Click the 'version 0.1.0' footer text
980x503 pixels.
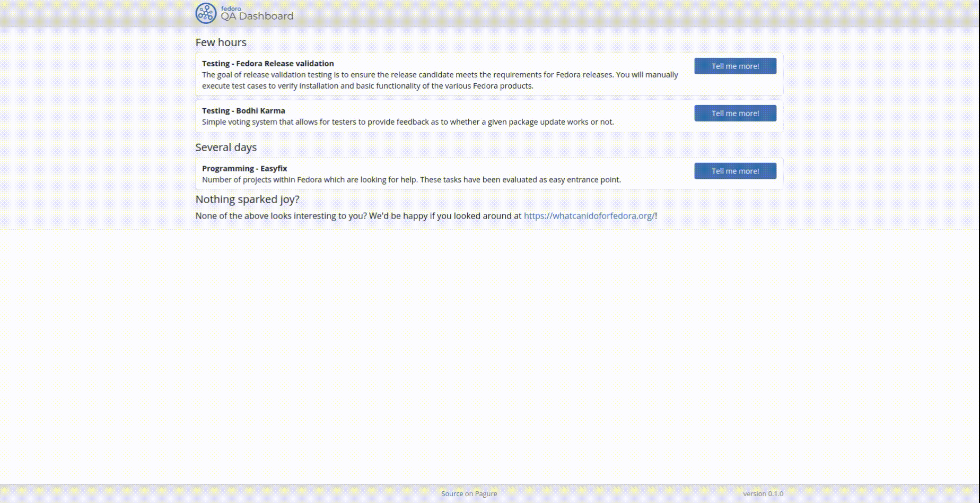point(763,493)
